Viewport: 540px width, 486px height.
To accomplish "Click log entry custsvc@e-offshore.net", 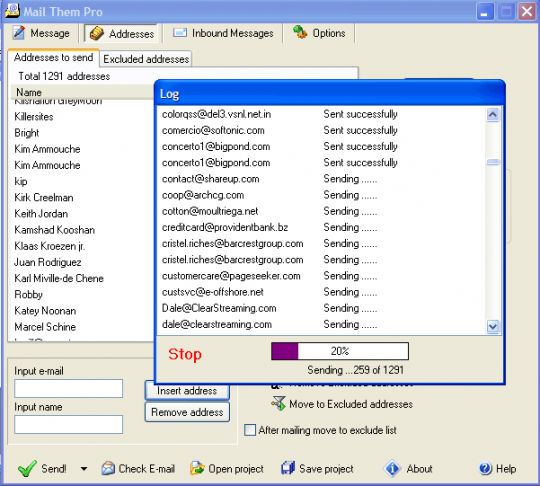I will pyautogui.click(x=213, y=292).
